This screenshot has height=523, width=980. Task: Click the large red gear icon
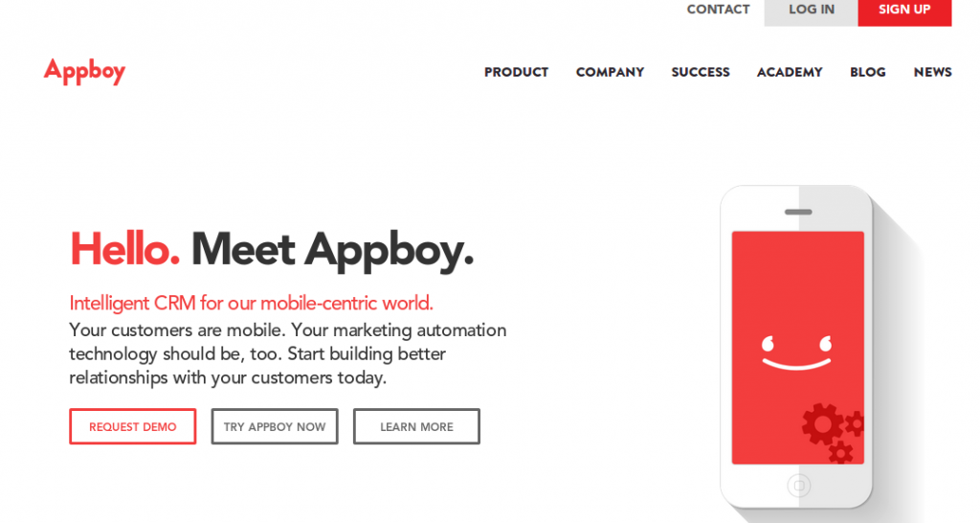tap(822, 423)
